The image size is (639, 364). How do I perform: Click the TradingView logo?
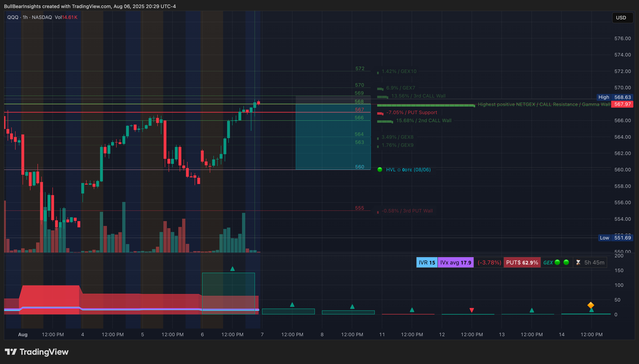[37, 352]
